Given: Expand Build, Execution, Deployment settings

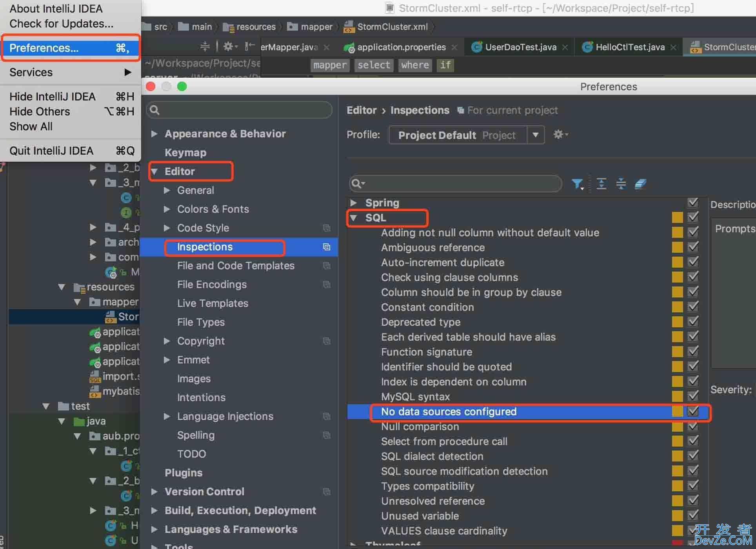Looking at the screenshot, I should pyautogui.click(x=154, y=511).
